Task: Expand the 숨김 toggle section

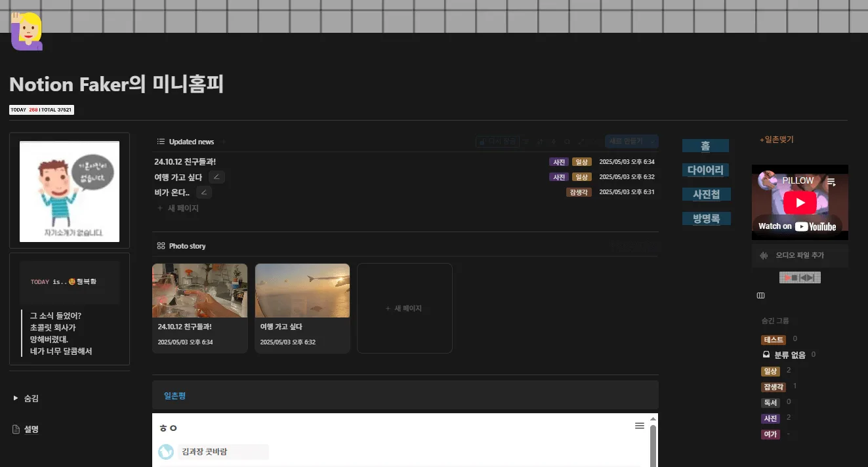Action: (x=16, y=398)
